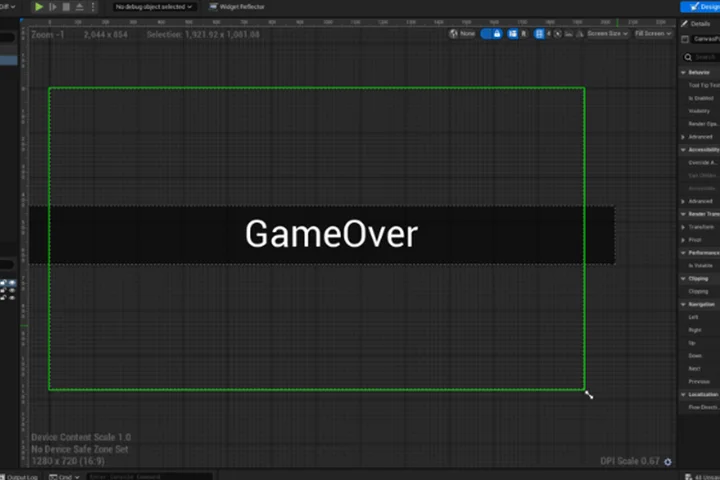
Task: Collapse the Render Transform section
Action: click(x=683, y=214)
